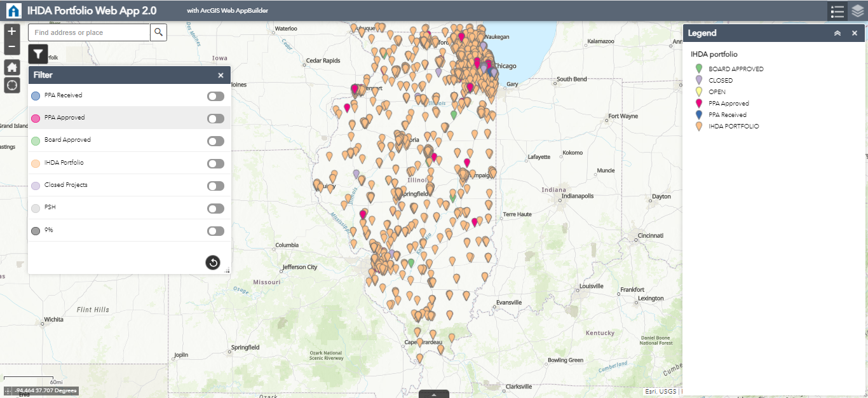Find my location button

click(x=11, y=85)
